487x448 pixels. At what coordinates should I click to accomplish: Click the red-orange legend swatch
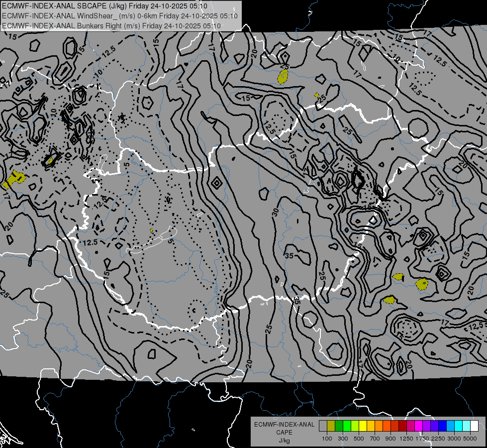tap(387, 426)
